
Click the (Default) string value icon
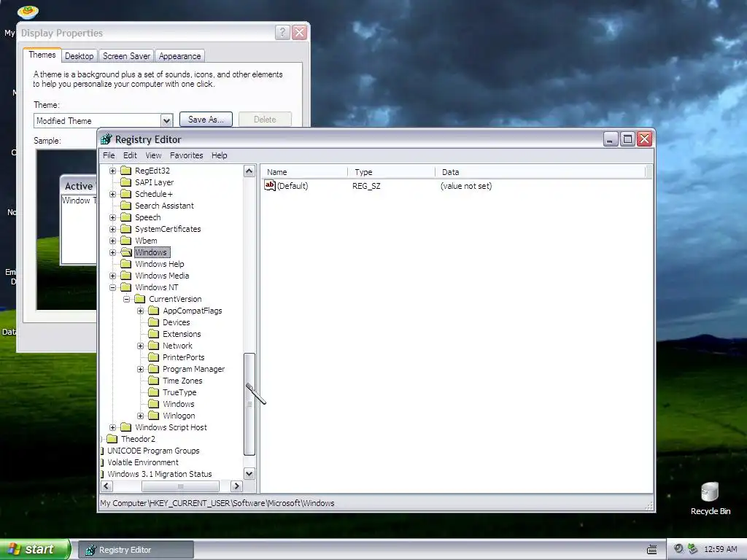pos(270,185)
